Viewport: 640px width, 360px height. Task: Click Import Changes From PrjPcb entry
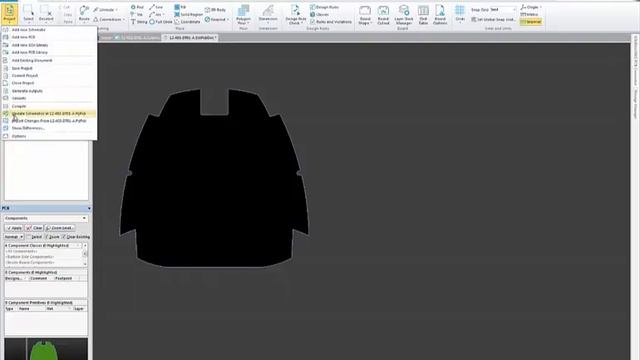49,121
